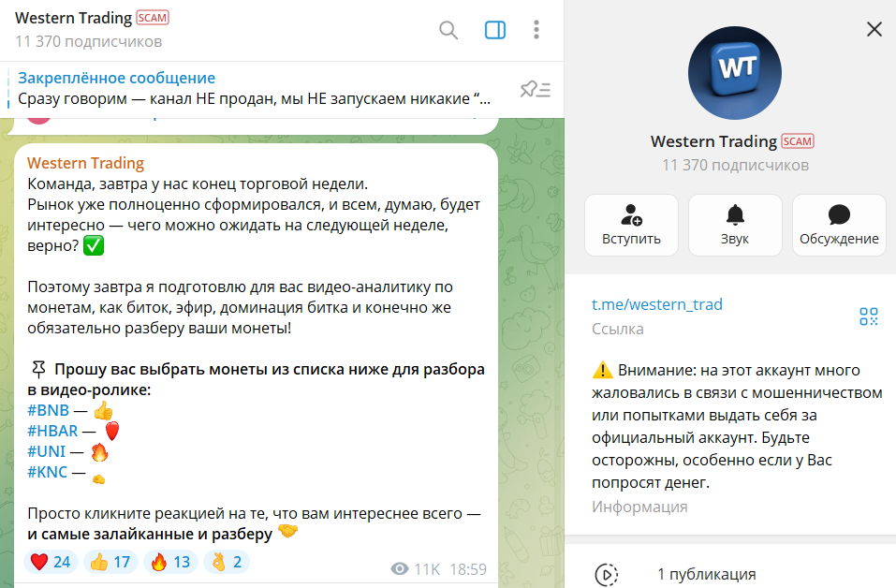Add heart reaction with 24 count
The image size is (896, 588).
coord(51,562)
